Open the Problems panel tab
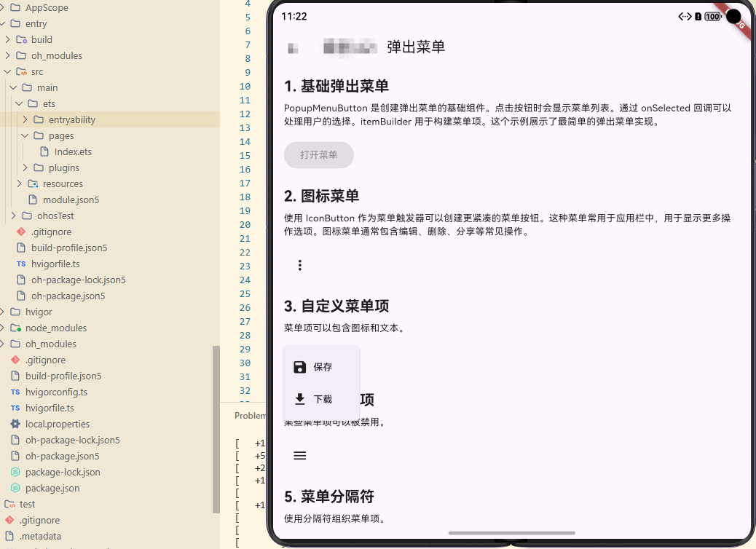This screenshot has height=549, width=756. (x=250, y=415)
